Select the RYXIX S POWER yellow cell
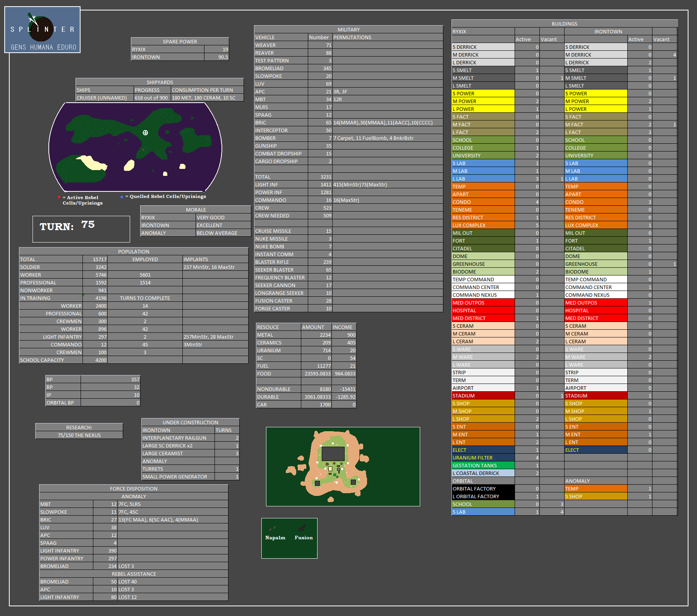This screenshot has height=616, width=697. click(483, 93)
